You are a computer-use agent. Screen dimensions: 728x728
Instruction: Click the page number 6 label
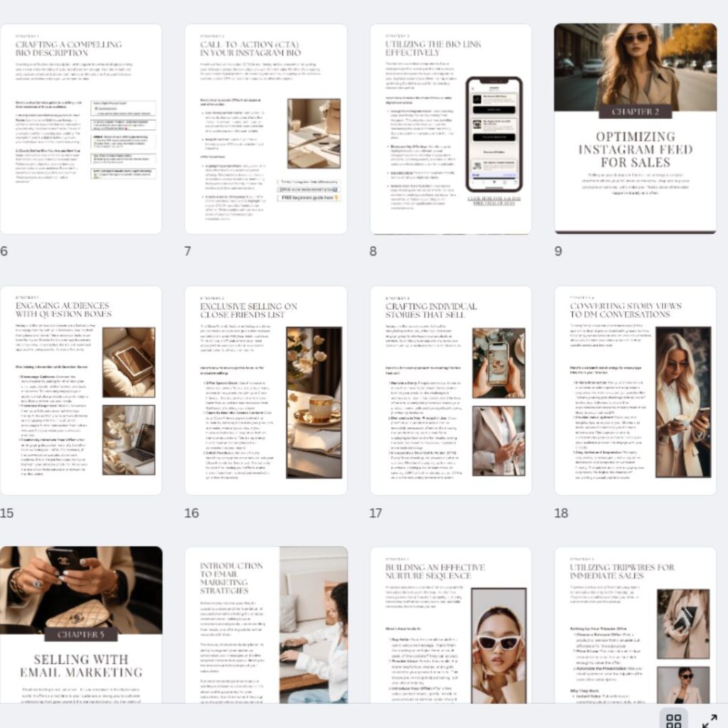point(4,251)
